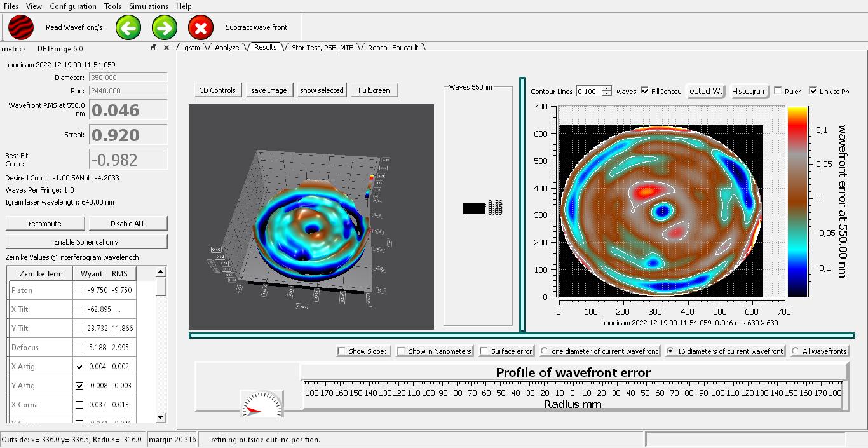868x448 pixels.
Task: Click the gauge dial icon near profile
Action: (262, 405)
